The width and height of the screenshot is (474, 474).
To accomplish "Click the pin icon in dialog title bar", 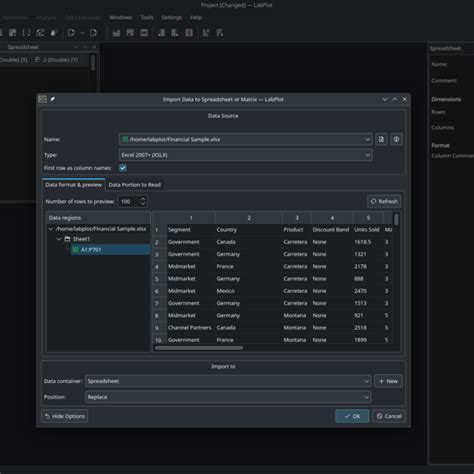I will coord(53,99).
